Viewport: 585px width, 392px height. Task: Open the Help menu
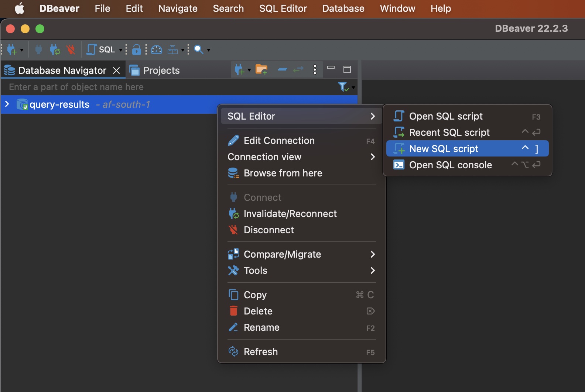441,8
